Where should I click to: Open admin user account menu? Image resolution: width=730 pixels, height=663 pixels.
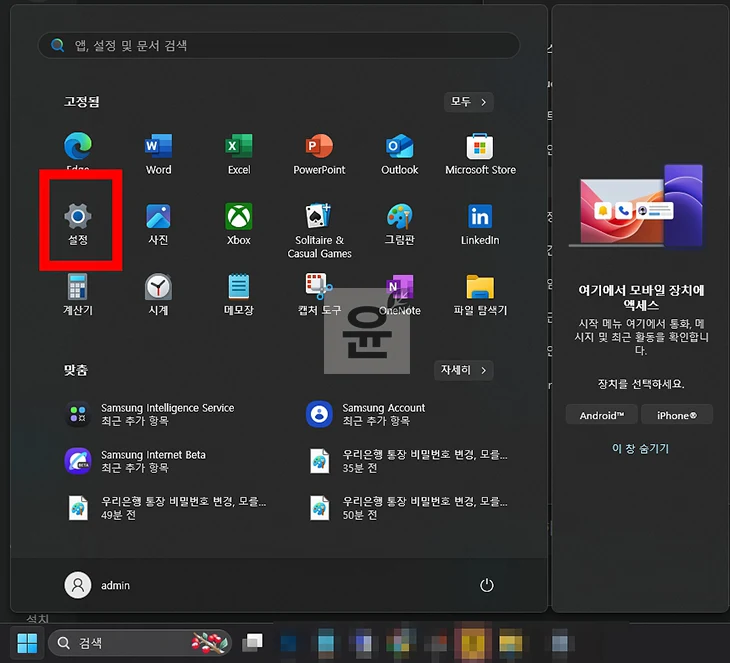tap(98, 586)
